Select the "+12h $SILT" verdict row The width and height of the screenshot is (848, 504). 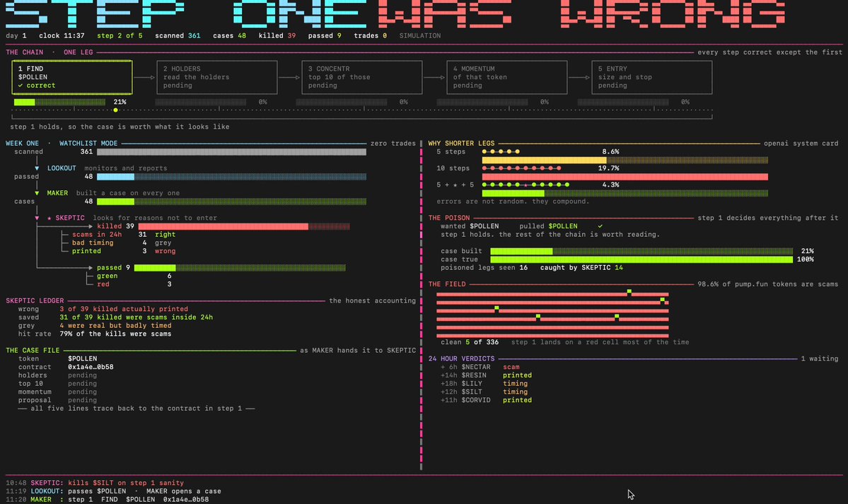484,392
